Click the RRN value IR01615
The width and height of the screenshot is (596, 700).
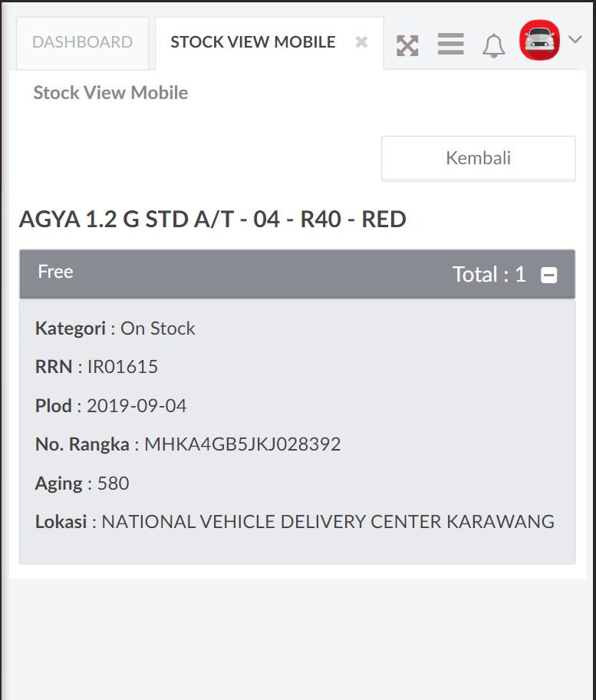coord(123,367)
